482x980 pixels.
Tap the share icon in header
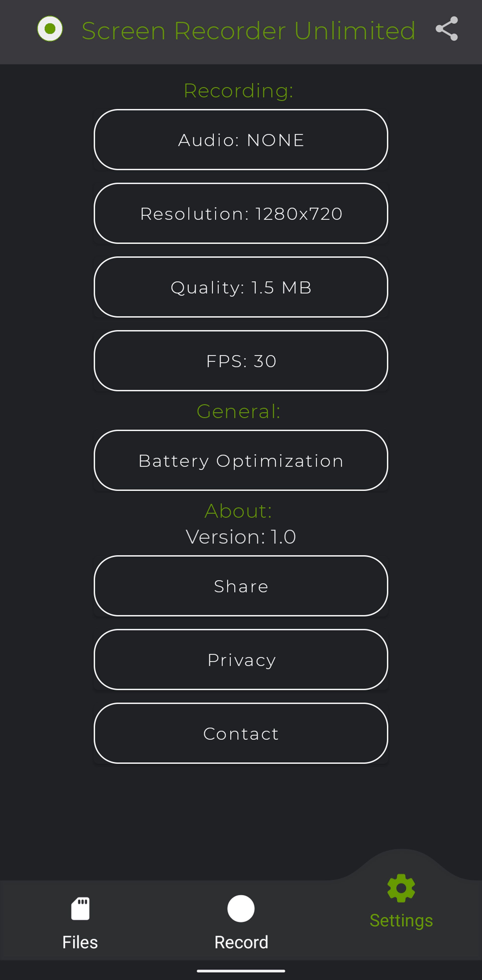tap(447, 29)
